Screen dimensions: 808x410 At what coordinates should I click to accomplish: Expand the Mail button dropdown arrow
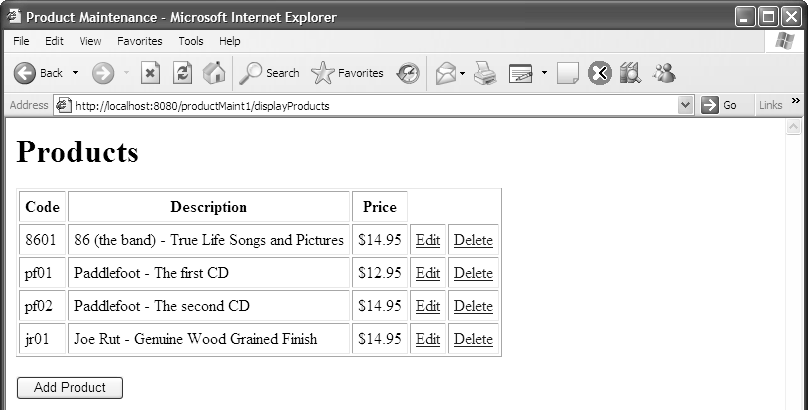[x=463, y=73]
